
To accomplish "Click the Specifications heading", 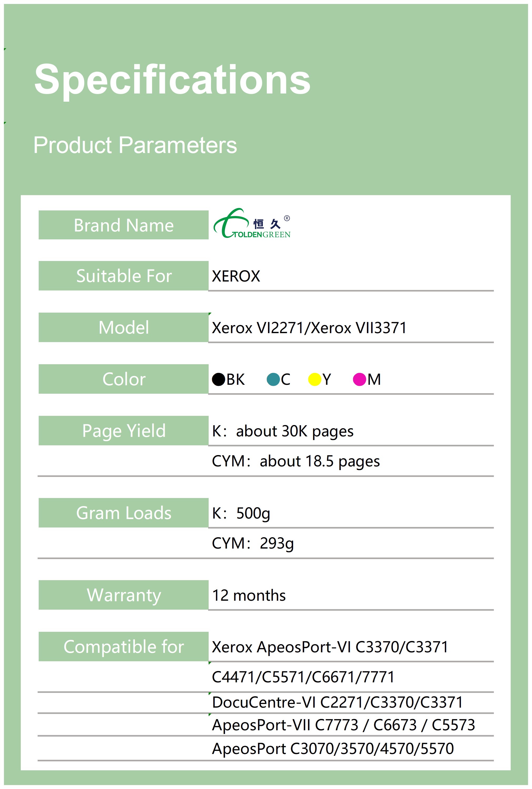I will click(172, 80).
